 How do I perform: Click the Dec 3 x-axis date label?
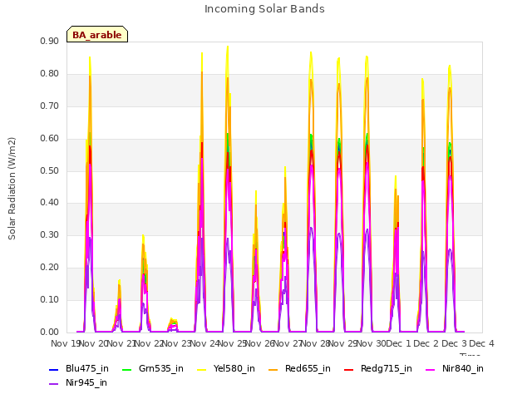coord(455,343)
